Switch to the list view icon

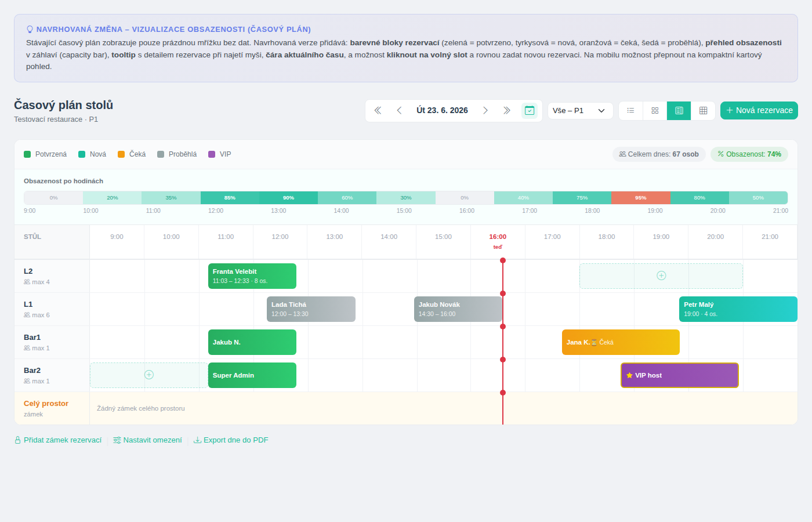pyautogui.click(x=630, y=110)
